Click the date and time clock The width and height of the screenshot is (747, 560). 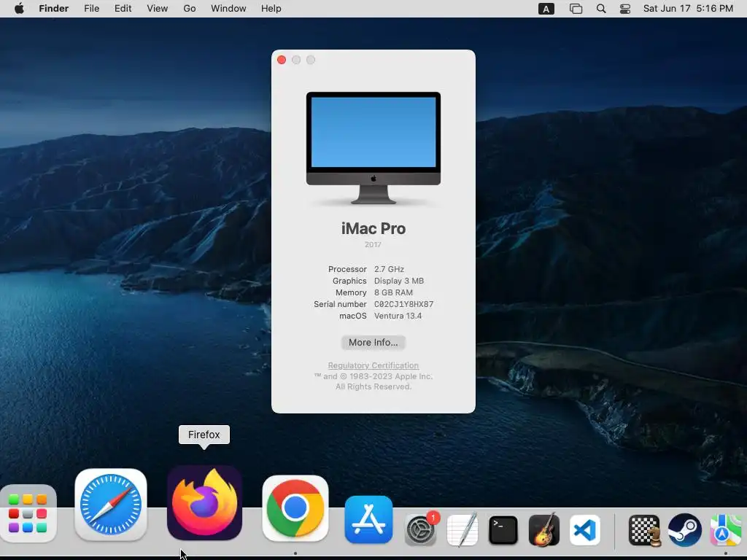(x=688, y=9)
